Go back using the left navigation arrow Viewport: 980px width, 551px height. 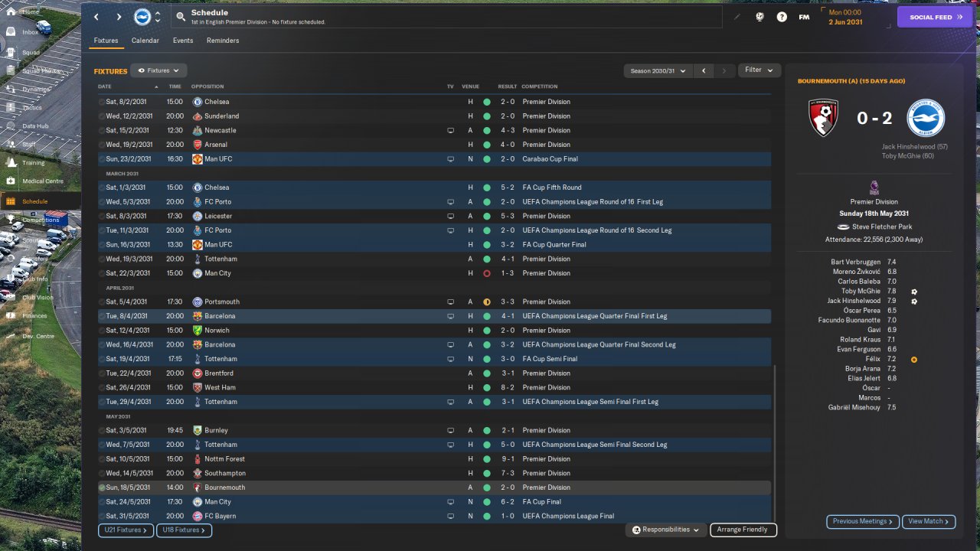coord(96,17)
